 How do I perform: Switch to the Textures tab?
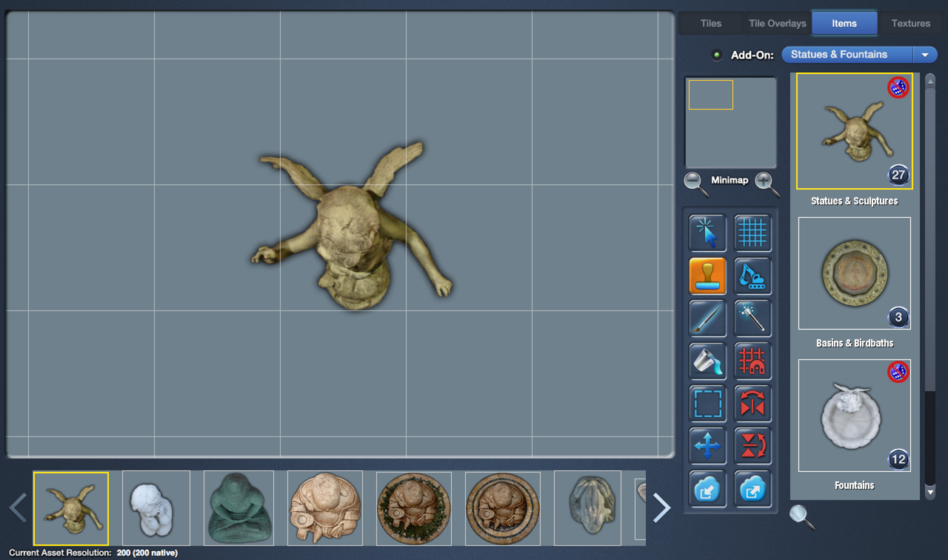click(911, 23)
